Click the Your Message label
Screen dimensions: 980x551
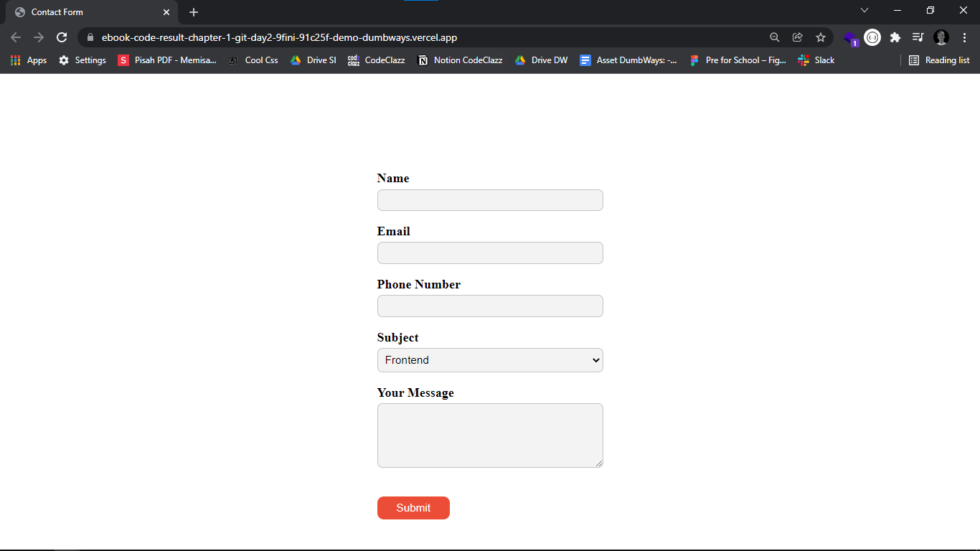point(415,393)
